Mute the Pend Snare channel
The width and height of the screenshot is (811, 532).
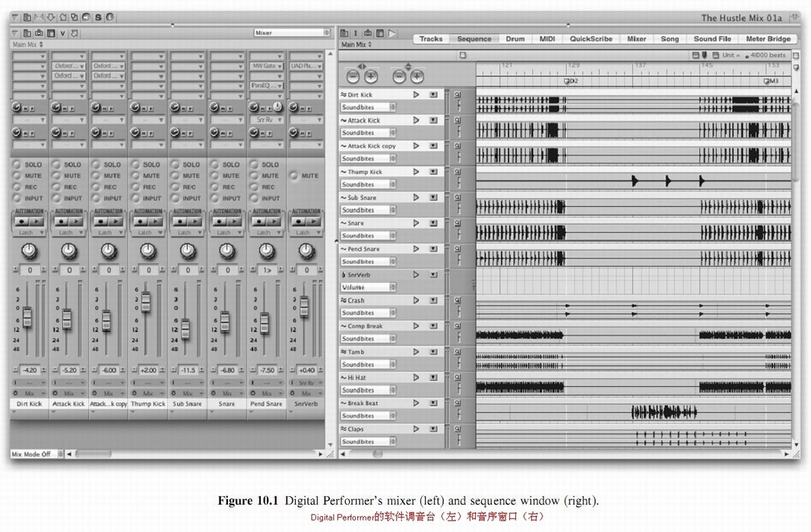[255, 176]
